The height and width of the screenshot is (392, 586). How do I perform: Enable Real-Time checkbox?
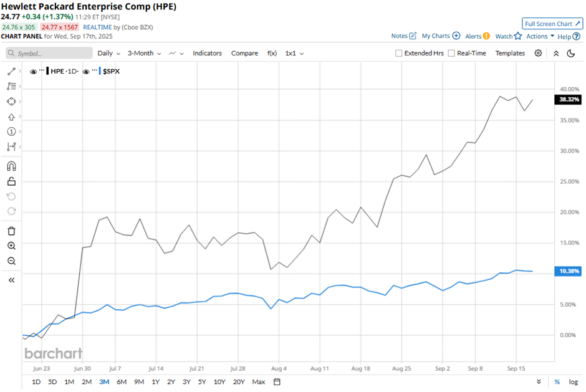point(451,54)
